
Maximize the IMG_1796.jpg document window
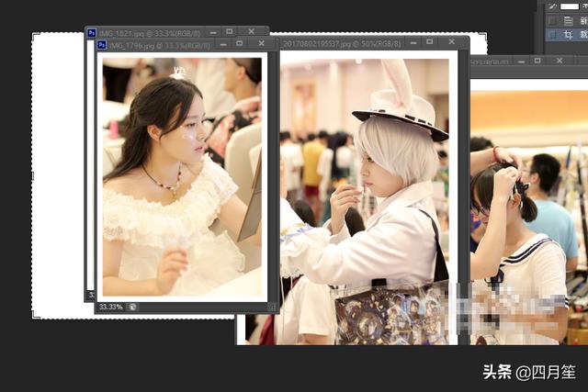coord(240,43)
